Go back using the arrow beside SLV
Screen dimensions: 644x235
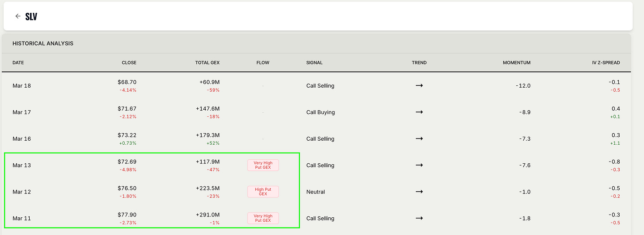[x=18, y=16]
